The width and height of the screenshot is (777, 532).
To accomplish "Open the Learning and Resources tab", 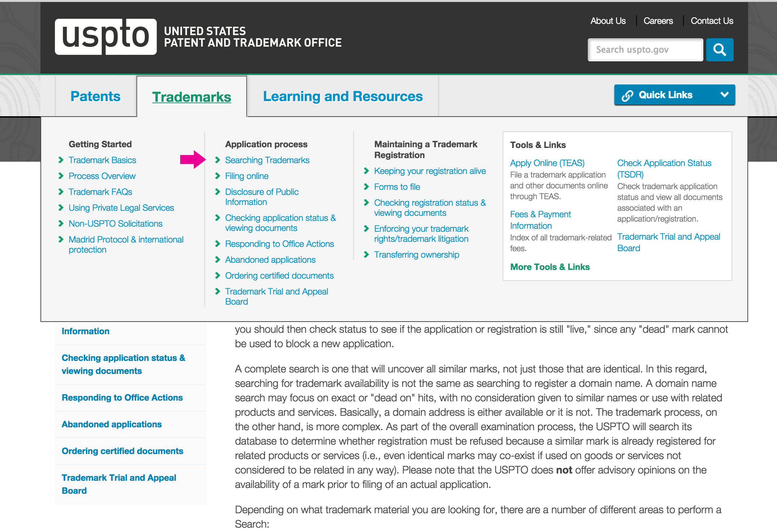I will 343,96.
